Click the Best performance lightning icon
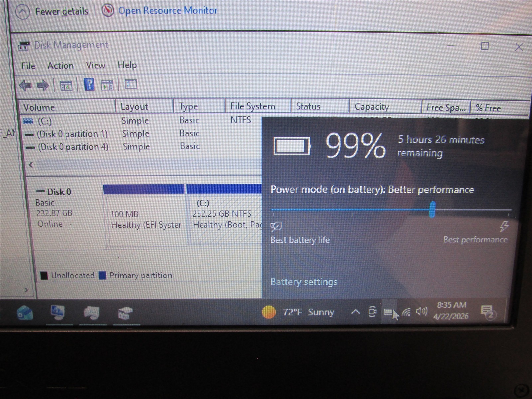 pyautogui.click(x=504, y=226)
